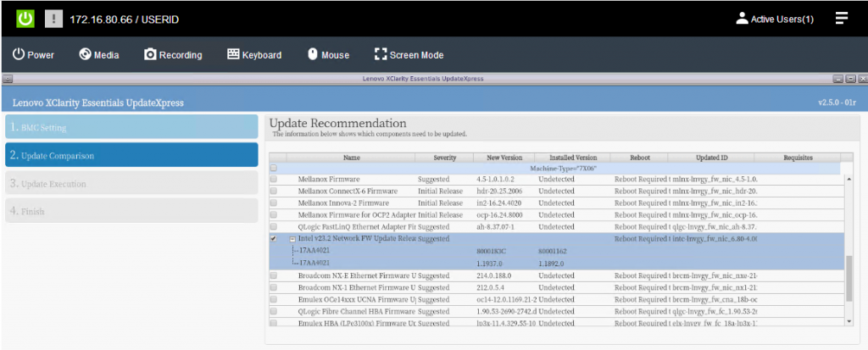
Task: Click version in2-16.24.4020 cell
Action: pos(498,203)
